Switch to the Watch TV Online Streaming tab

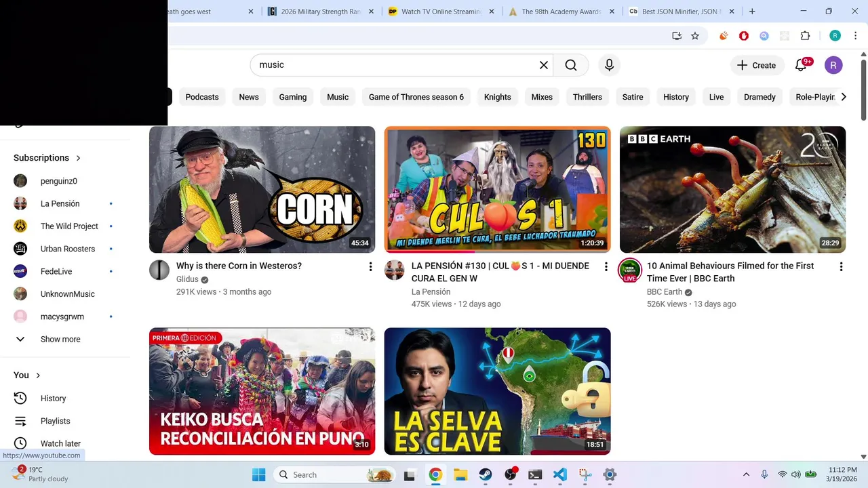tap(441, 12)
